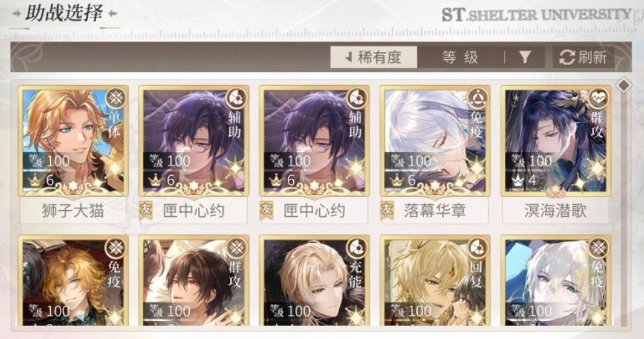
Task: Click the 狮子大猫 name label
Action: 73,211
